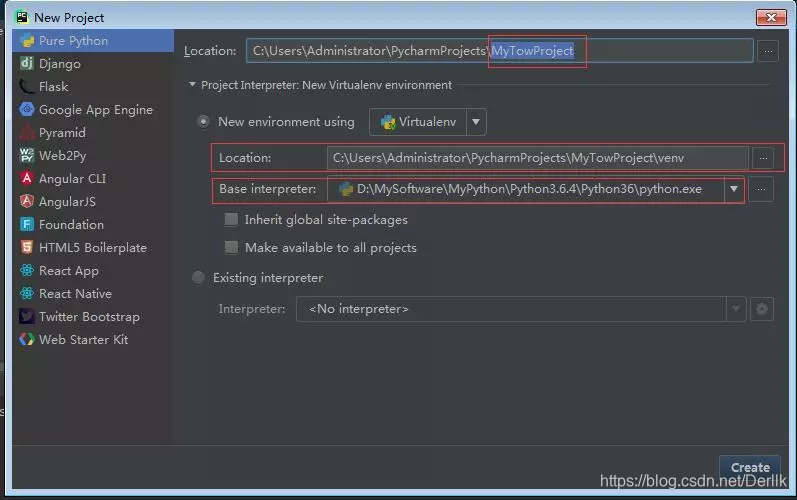Open the Base interpreter dropdown arrow
Screen dimensions: 797x500
point(734,189)
